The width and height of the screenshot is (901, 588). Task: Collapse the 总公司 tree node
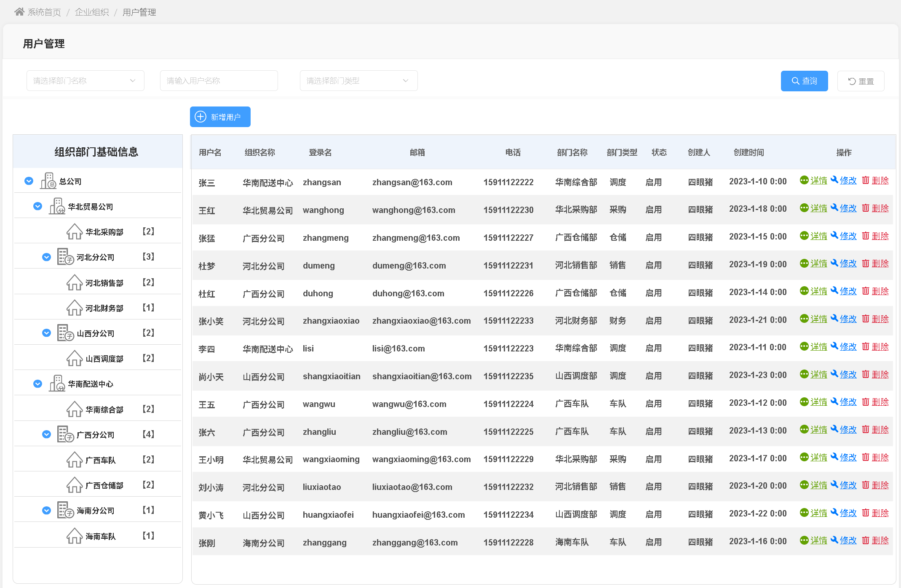point(29,181)
